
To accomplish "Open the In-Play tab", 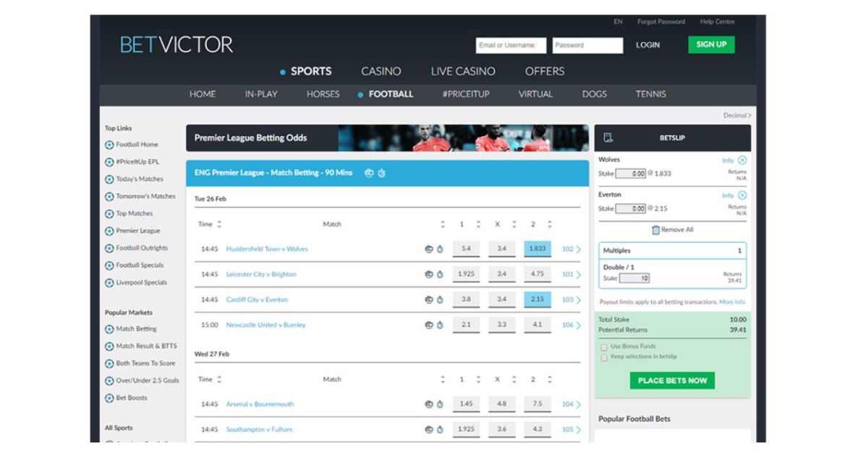I will pyautogui.click(x=261, y=94).
